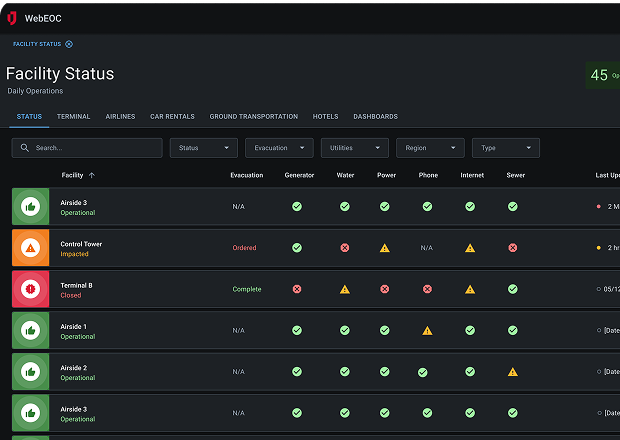The height and width of the screenshot is (440, 620).
Task: Click the red closed icon for Terminal B
Action: click(x=30, y=289)
